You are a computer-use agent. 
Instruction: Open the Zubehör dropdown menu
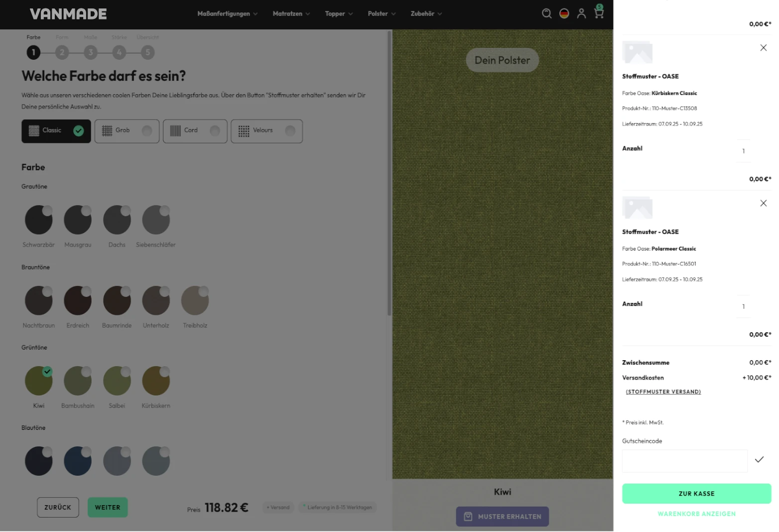[x=426, y=14]
